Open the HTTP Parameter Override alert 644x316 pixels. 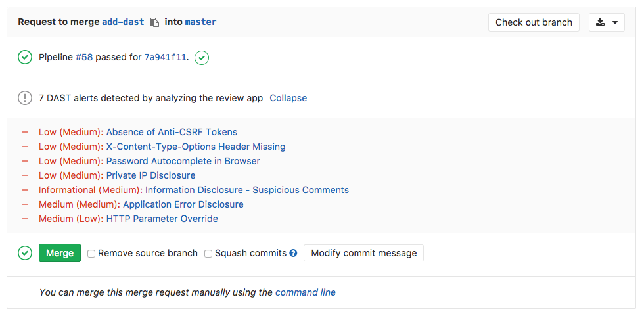(x=162, y=219)
